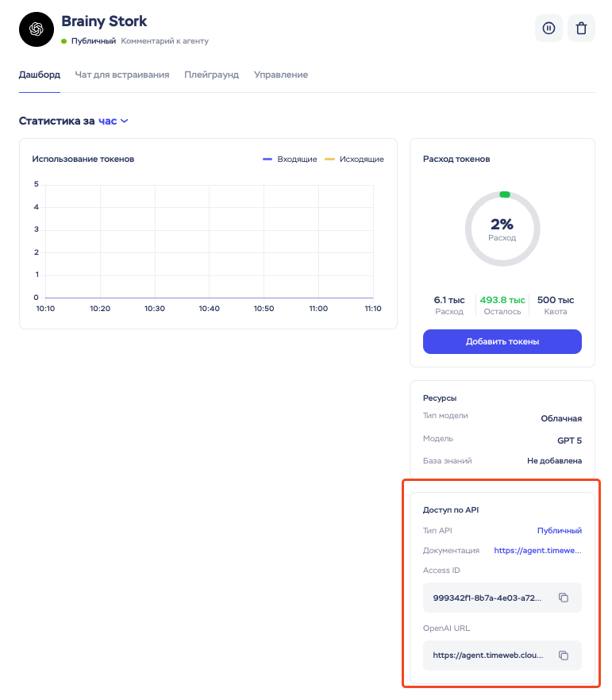Open the API documentation link
This screenshot has width=612, height=700.
pos(537,550)
